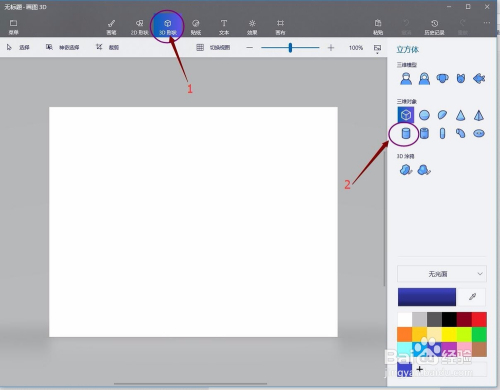Click the zoom slider handle
This screenshot has width=500, height=390.
coord(290,48)
